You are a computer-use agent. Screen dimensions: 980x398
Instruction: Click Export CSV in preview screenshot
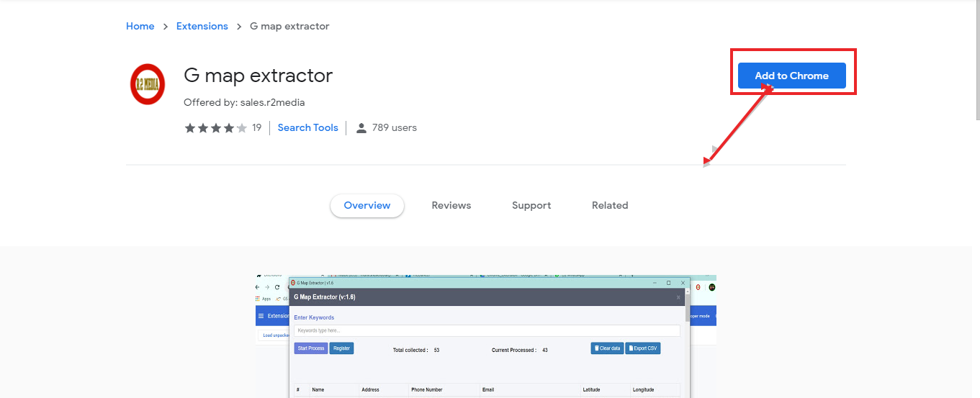coord(643,348)
